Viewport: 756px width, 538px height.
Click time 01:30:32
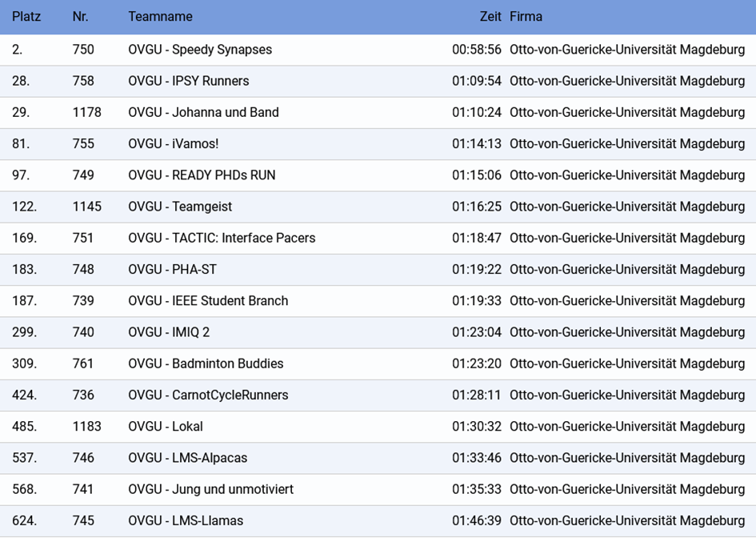coord(477,427)
